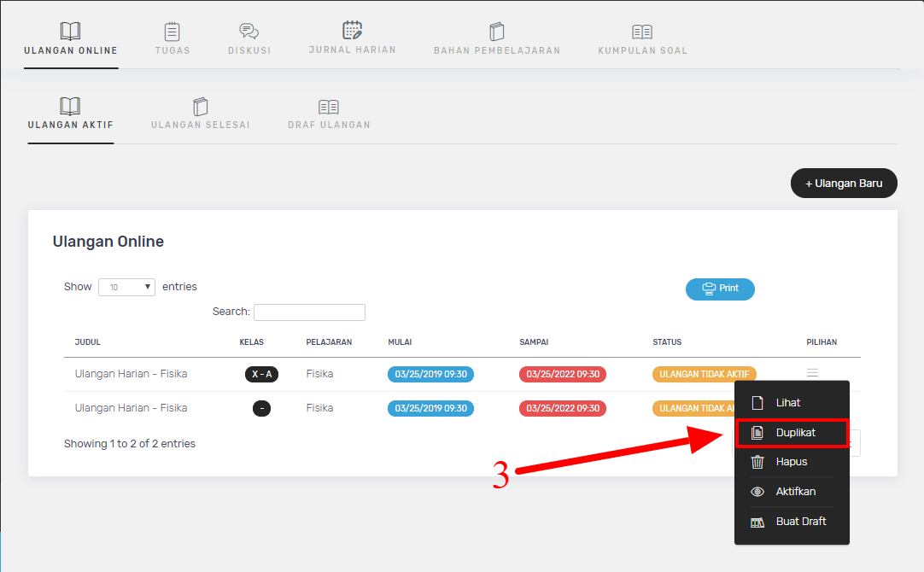Select the Draf Ulangan icon
This screenshot has height=572, width=924.
pos(329,107)
